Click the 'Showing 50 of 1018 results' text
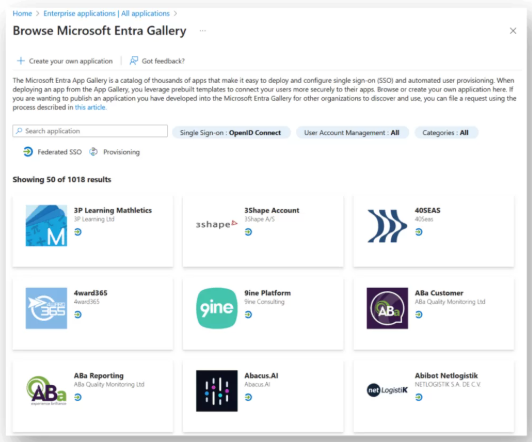Viewport: 532px width, 442px height. click(62, 179)
